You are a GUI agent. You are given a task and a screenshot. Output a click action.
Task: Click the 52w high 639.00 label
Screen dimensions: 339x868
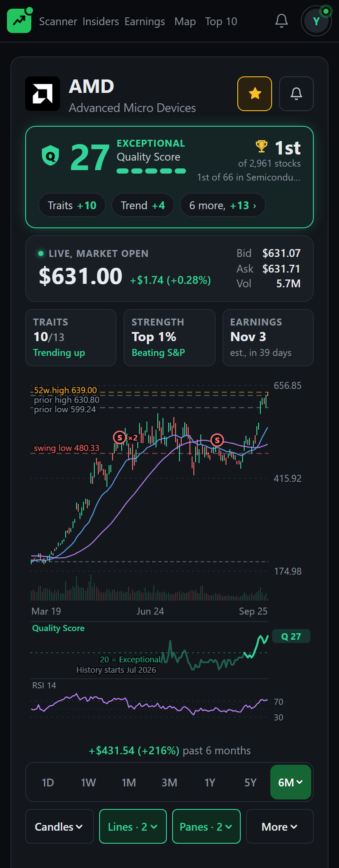(66, 390)
